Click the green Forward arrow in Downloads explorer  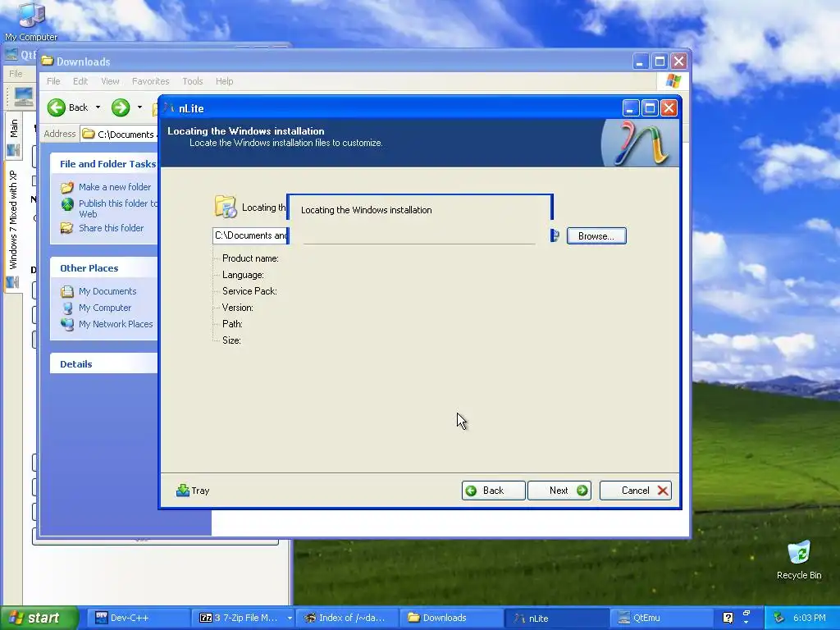(121, 107)
